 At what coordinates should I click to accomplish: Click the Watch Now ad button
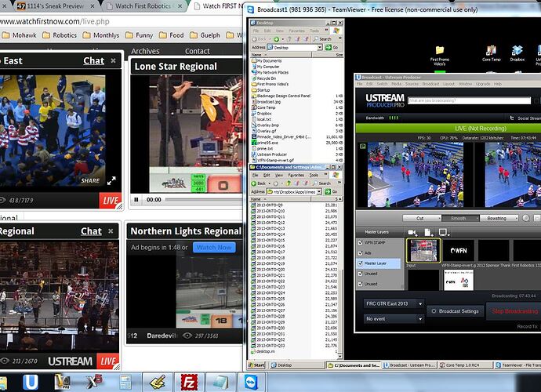tap(214, 248)
